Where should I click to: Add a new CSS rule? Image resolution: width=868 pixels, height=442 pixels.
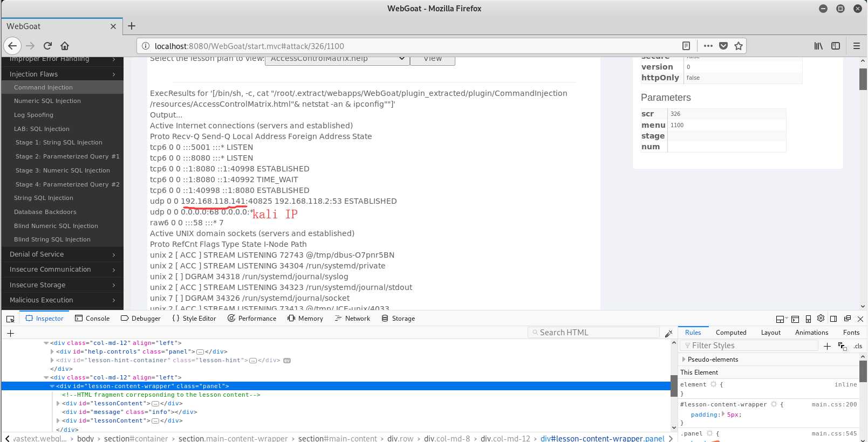[x=827, y=346]
